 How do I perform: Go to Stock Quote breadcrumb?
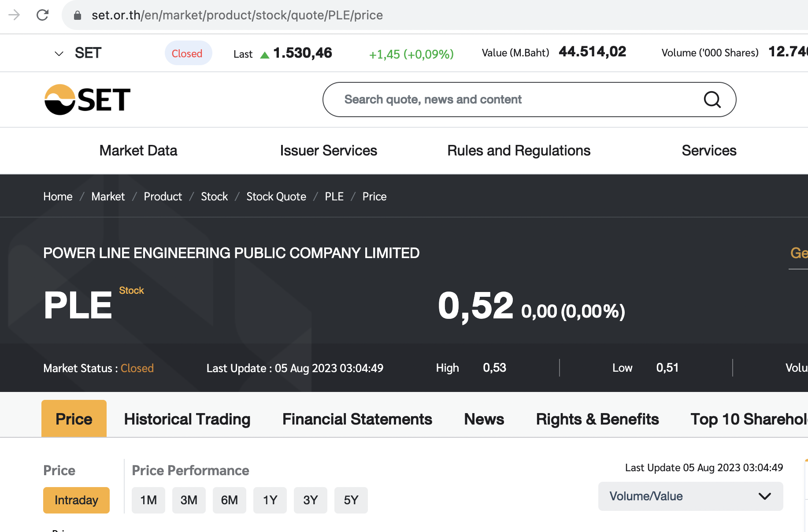(276, 196)
